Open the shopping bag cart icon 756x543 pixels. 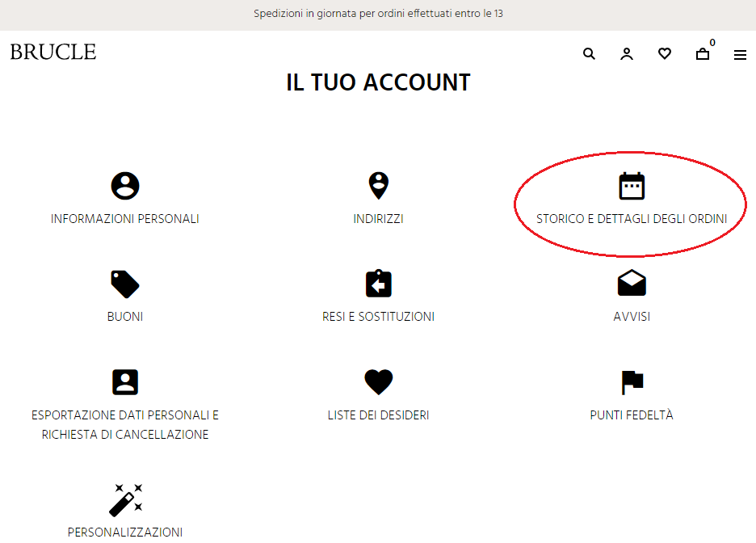point(703,54)
